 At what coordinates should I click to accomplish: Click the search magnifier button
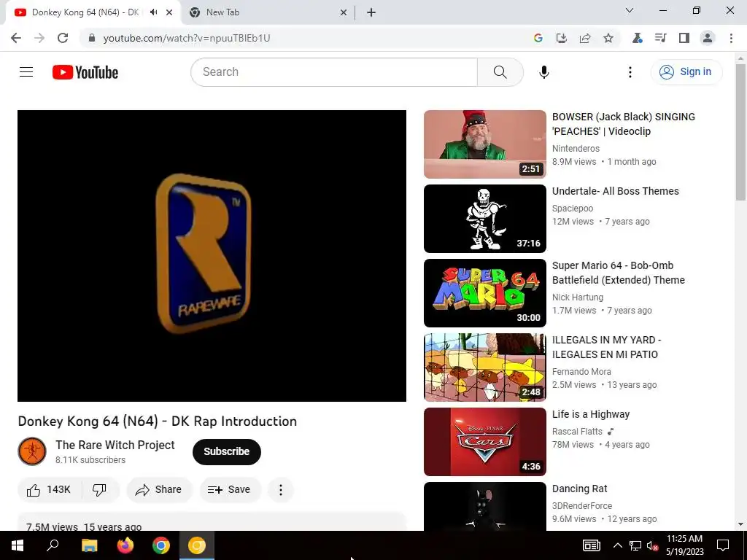coord(500,72)
